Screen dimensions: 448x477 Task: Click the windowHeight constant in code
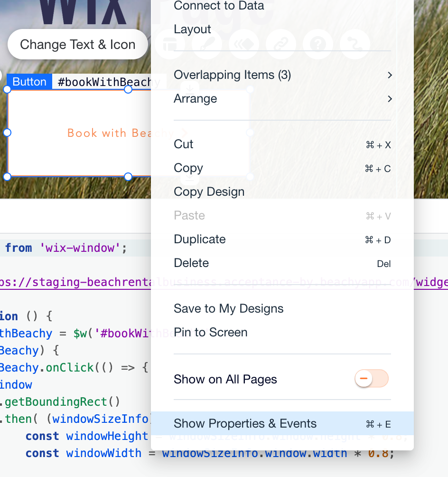[x=107, y=436]
